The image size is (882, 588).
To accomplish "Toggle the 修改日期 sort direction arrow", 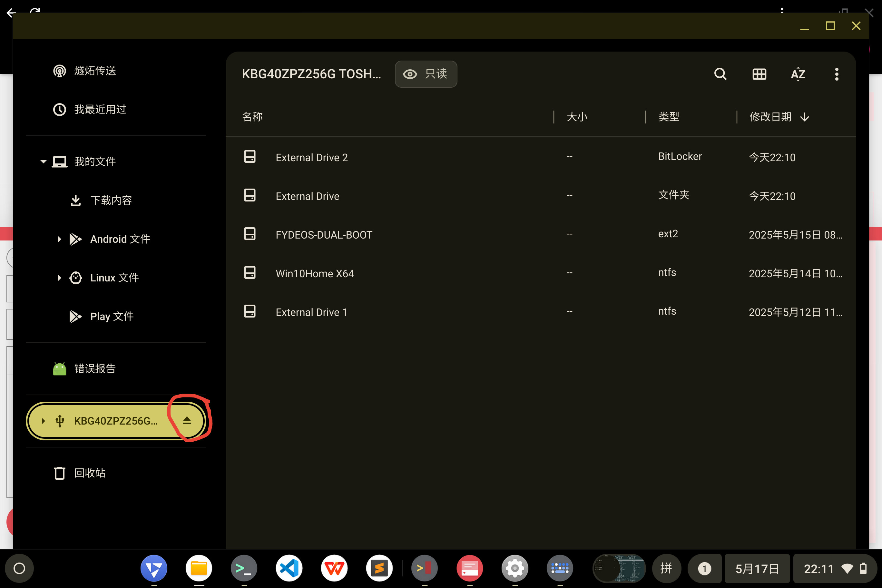I will click(x=804, y=117).
